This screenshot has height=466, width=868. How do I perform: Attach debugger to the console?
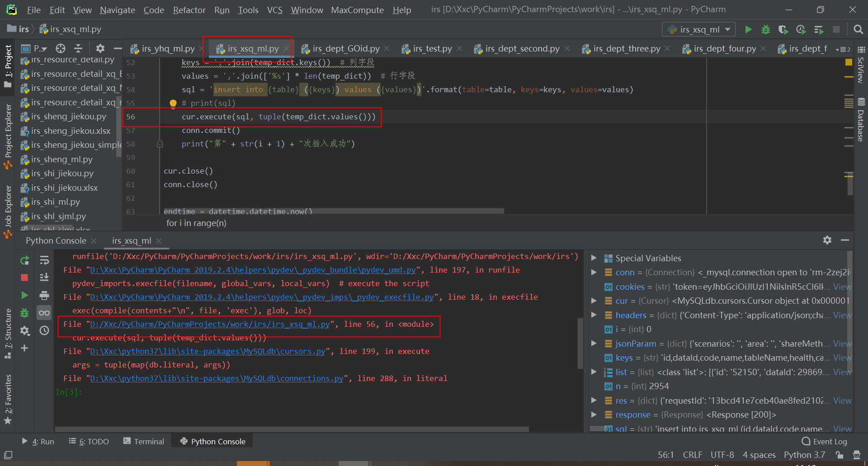(24, 313)
